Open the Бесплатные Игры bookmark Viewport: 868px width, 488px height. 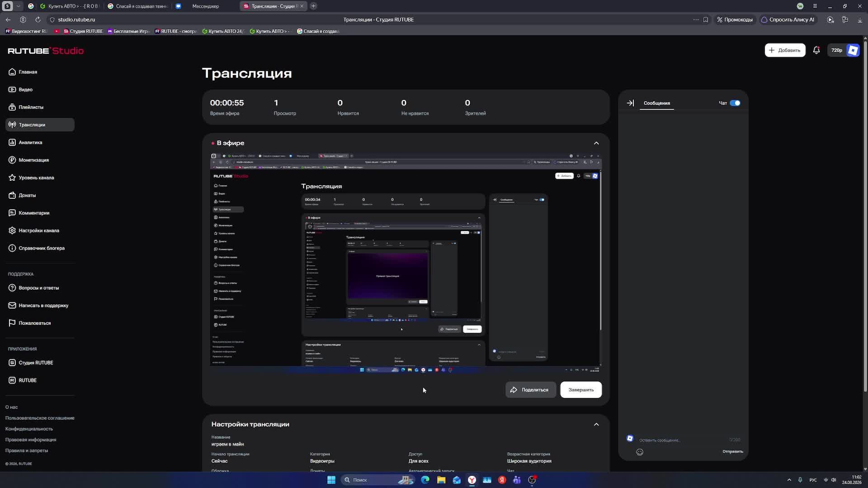(x=128, y=31)
